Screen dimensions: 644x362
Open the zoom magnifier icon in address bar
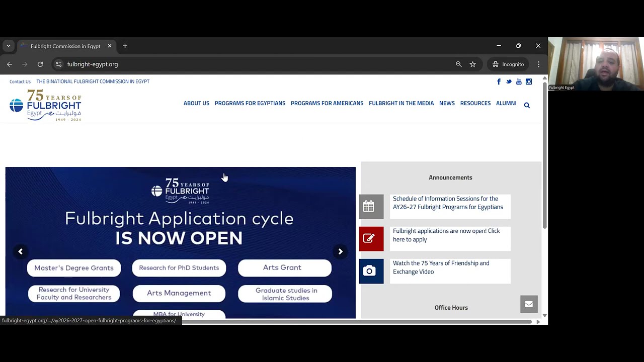point(458,64)
